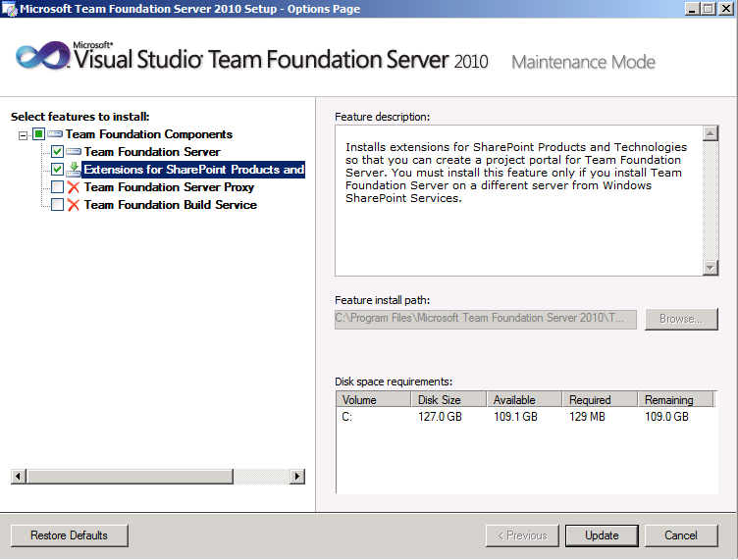Check the Team Foundation Build Service checkbox
Viewport: 738px width, 560px height.
click(x=58, y=205)
